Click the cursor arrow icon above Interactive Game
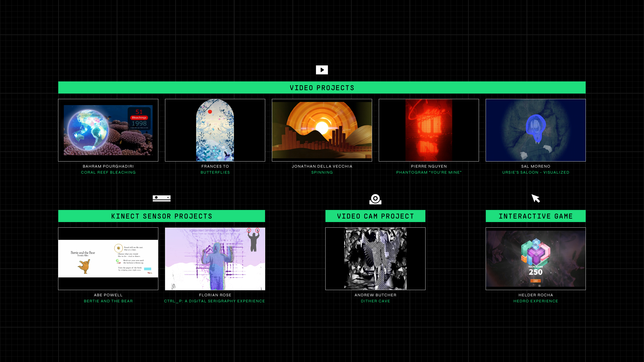The width and height of the screenshot is (644, 362). point(535,199)
